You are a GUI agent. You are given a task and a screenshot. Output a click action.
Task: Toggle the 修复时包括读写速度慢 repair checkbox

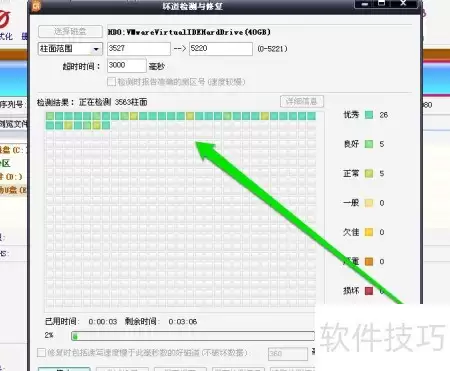tap(41, 352)
